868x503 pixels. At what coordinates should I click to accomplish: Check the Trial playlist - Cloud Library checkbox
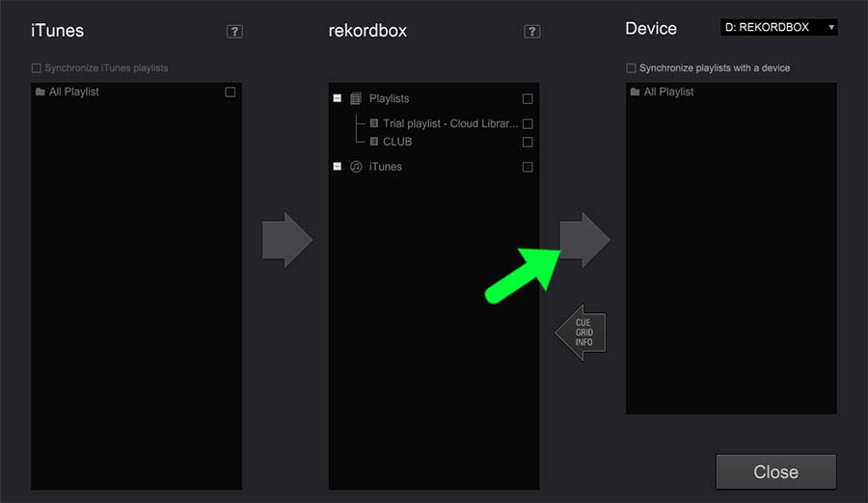pyautogui.click(x=528, y=124)
